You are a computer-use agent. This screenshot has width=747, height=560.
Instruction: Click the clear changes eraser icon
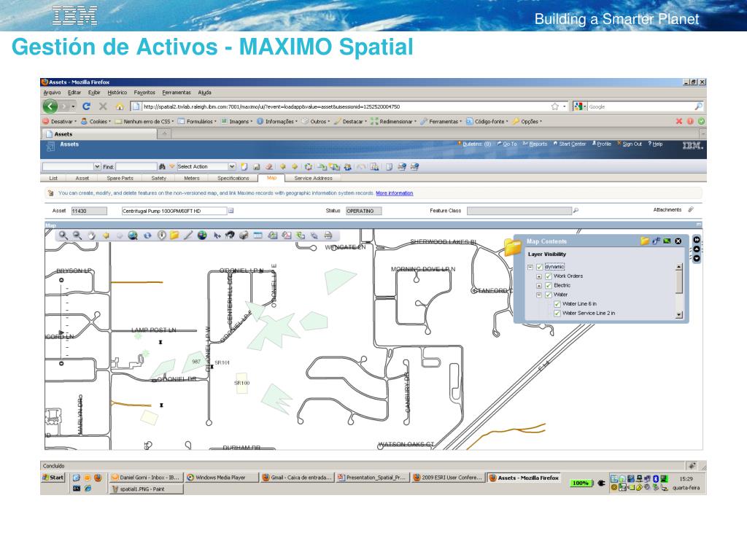269,167
